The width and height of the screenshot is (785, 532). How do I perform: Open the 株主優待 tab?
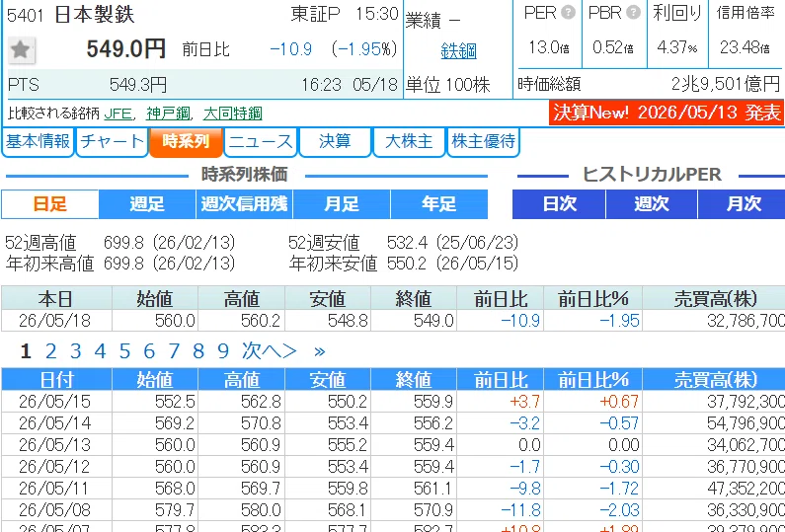(483, 141)
